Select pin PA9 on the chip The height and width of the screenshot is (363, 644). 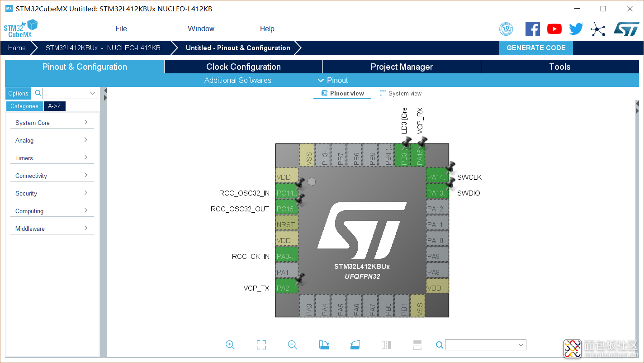[x=437, y=254]
